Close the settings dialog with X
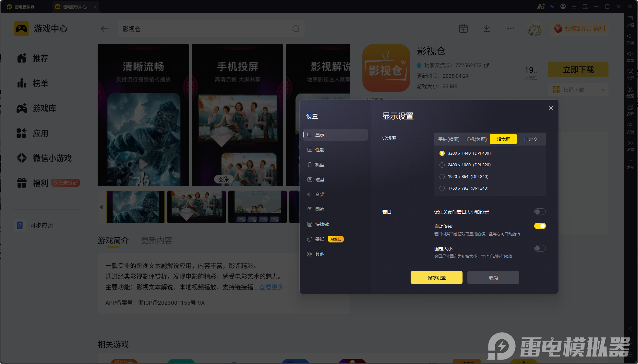 [551, 108]
